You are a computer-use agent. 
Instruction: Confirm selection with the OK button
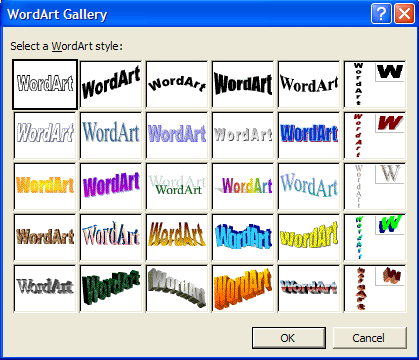point(289,338)
